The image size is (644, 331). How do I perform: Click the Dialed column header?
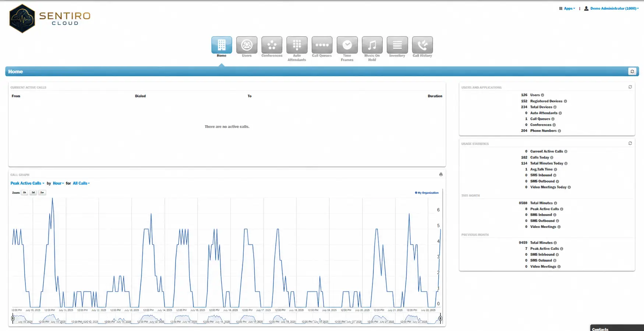(x=140, y=96)
